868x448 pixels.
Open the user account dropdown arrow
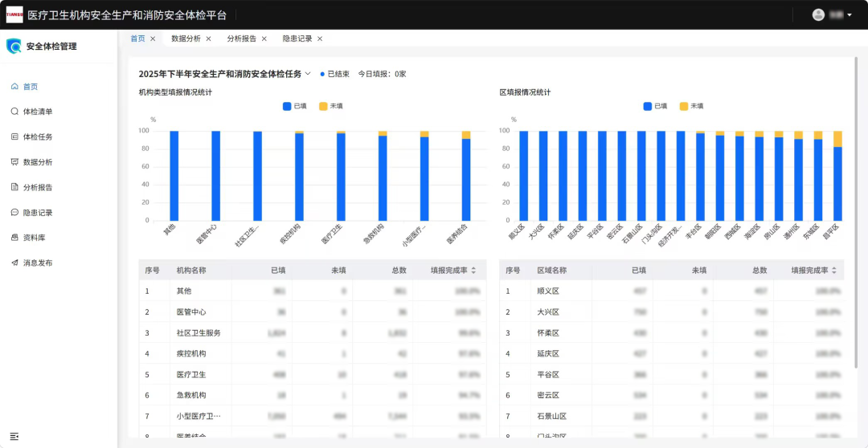pos(850,15)
